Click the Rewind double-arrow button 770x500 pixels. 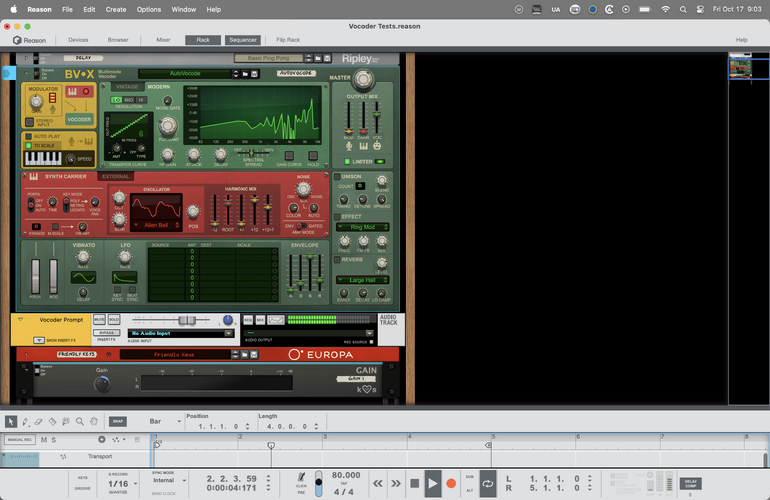[375, 483]
